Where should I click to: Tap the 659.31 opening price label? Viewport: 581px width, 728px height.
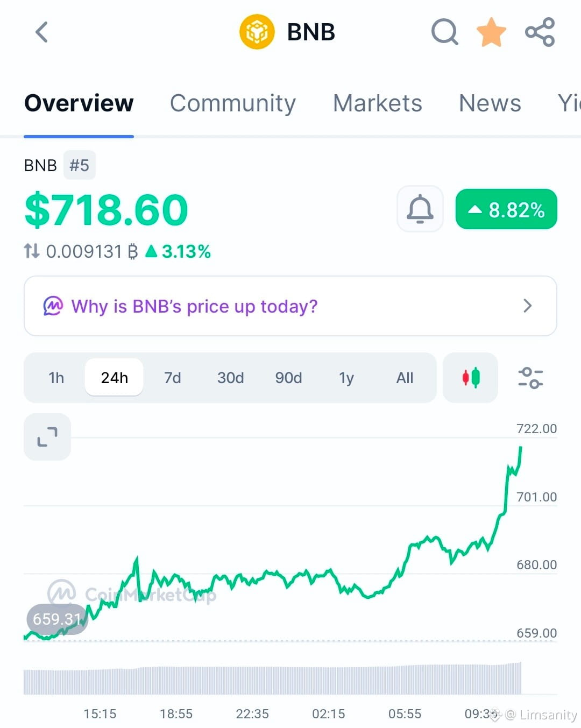click(57, 619)
